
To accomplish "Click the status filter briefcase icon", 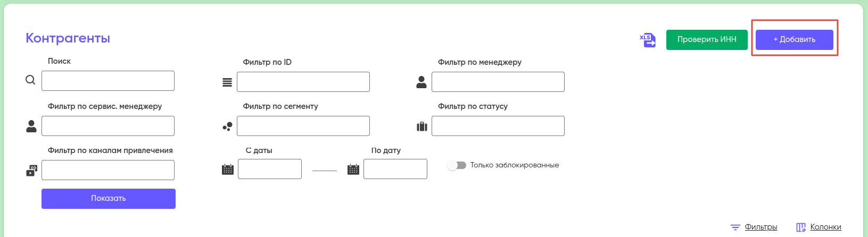I will (422, 126).
